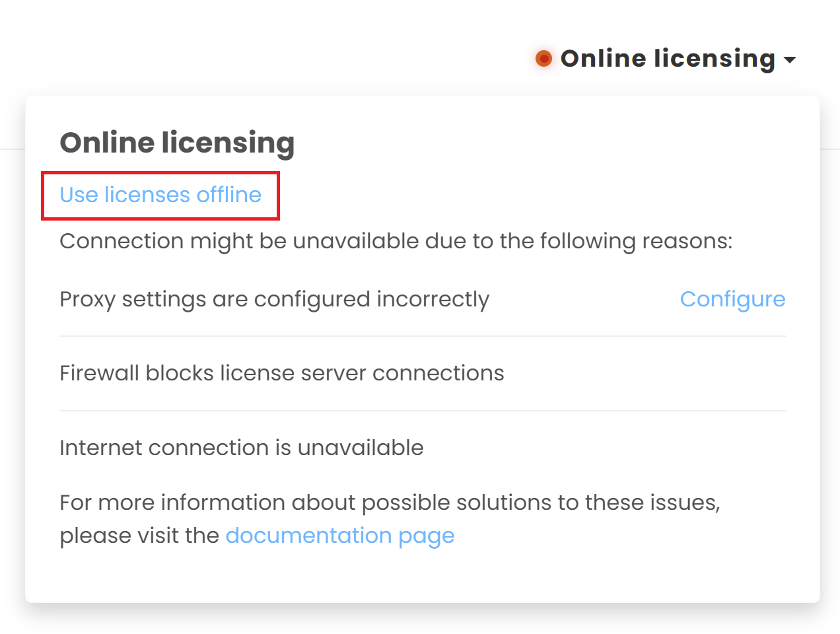Click the Online licensing popover heading
The width and height of the screenshot is (840, 634).
[177, 142]
